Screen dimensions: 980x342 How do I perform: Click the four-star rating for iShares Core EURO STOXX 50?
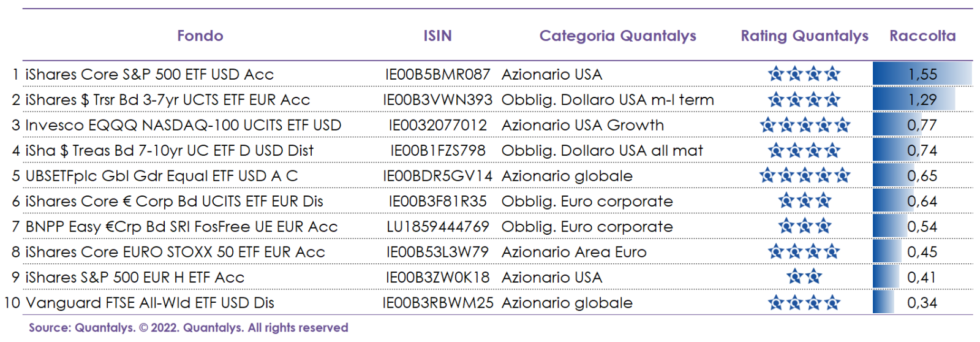point(804,252)
